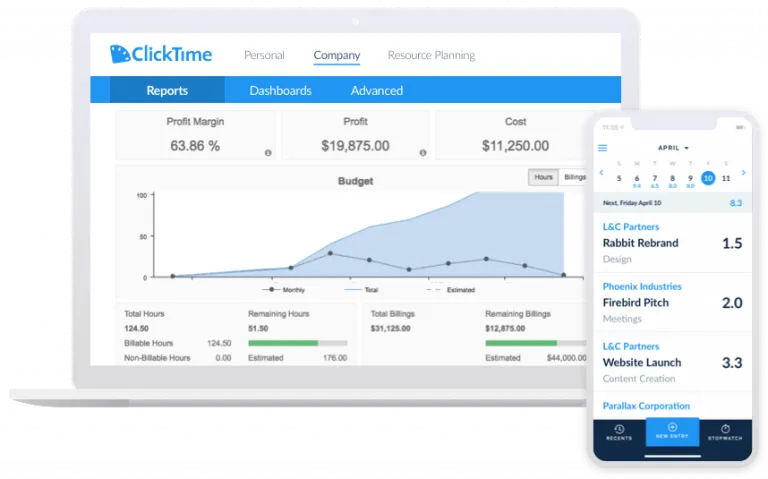Switch to the Advanced tab
The height and width of the screenshot is (479, 768).
coord(377,90)
